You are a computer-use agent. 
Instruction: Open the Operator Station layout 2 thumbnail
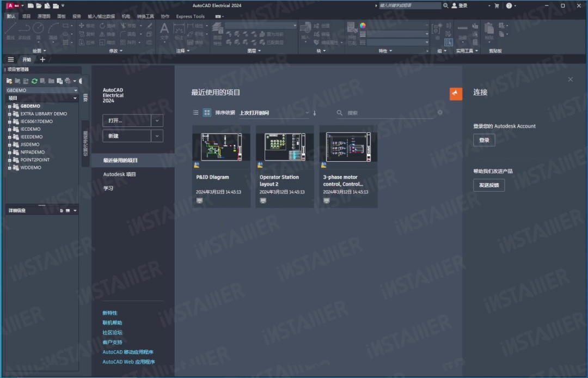click(285, 147)
